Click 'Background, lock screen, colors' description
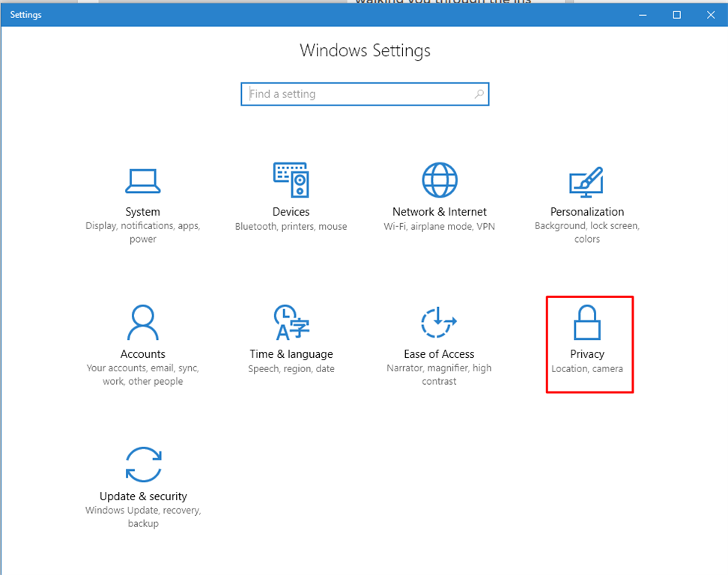 587,232
